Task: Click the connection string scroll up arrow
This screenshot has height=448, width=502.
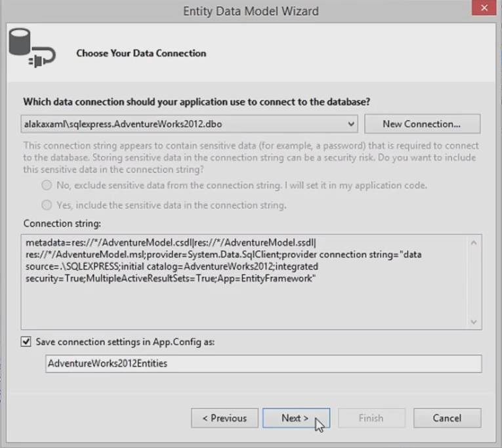Action: (474, 243)
